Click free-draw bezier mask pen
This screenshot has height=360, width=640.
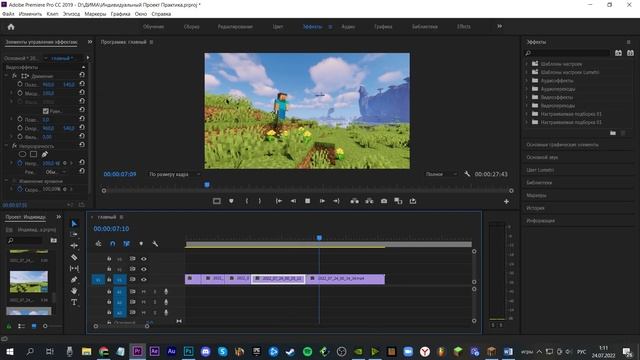[x=44, y=154]
